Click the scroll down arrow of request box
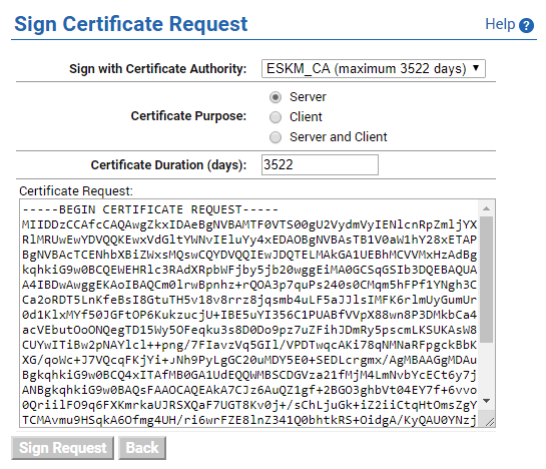This screenshot has width=546, height=469. tap(486, 401)
